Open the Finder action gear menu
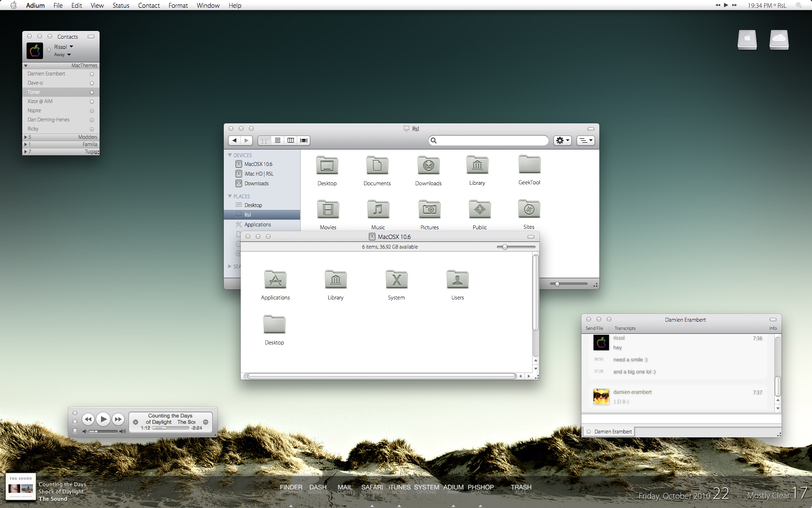The image size is (812, 508). coord(563,140)
